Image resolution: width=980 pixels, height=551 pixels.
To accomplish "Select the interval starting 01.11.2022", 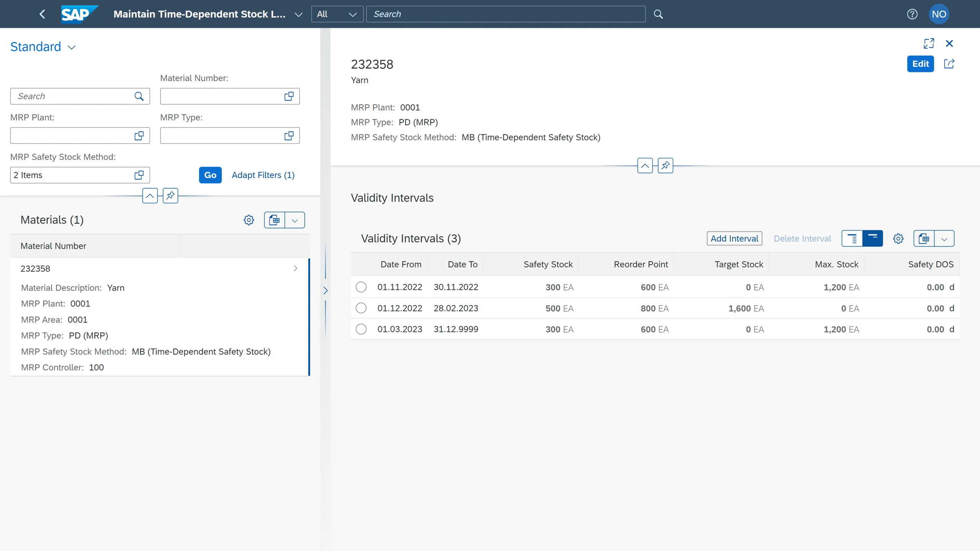I will coord(361,287).
